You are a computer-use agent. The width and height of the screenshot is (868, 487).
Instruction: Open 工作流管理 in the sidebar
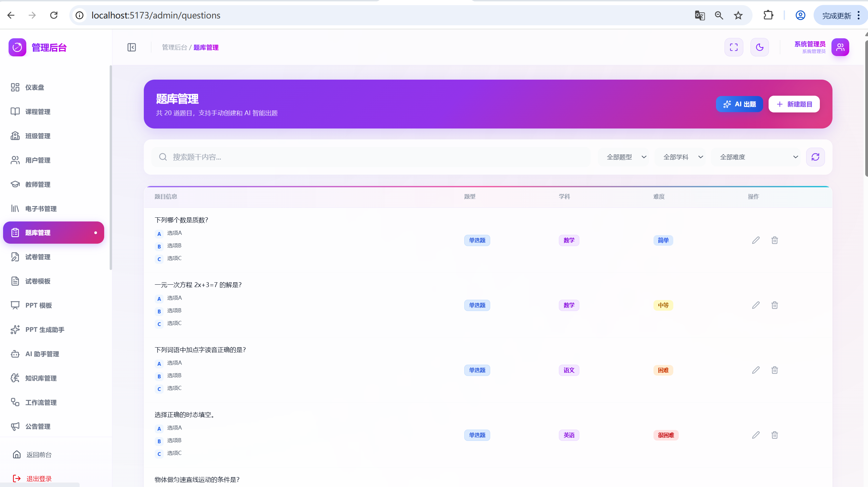[54, 402]
